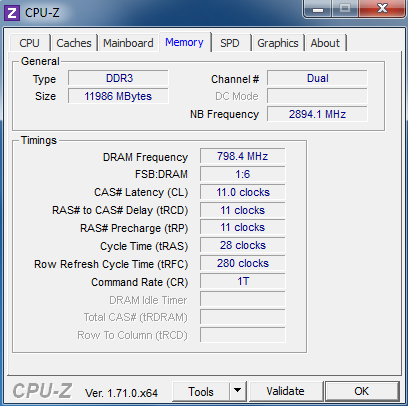The height and width of the screenshot is (406, 408).
Task: Click the Size value 11986 MBytes
Action: pyautogui.click(x=118, y=96)
